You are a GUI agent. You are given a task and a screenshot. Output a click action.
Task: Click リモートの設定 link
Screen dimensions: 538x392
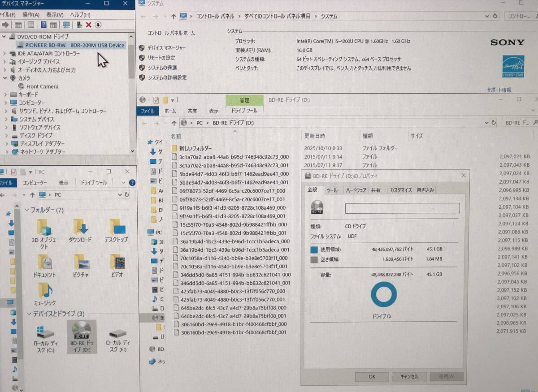click(x=161, y=58)
